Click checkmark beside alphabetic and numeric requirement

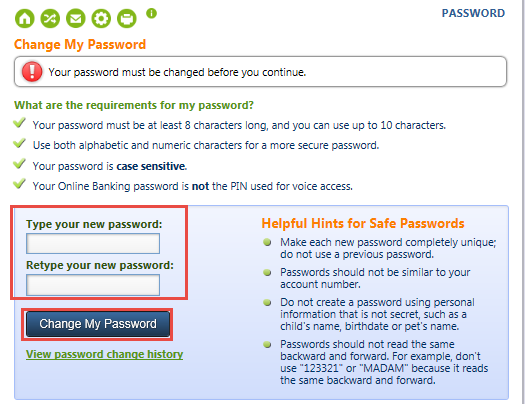(19, 143)
